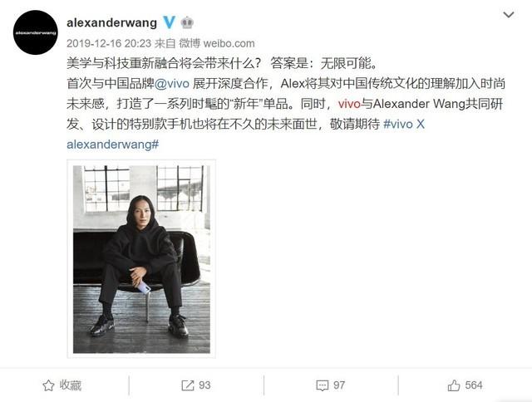This screenshot has width=532, height=402.
Task: Click the 收藏 favorite label
Action: 71,385
